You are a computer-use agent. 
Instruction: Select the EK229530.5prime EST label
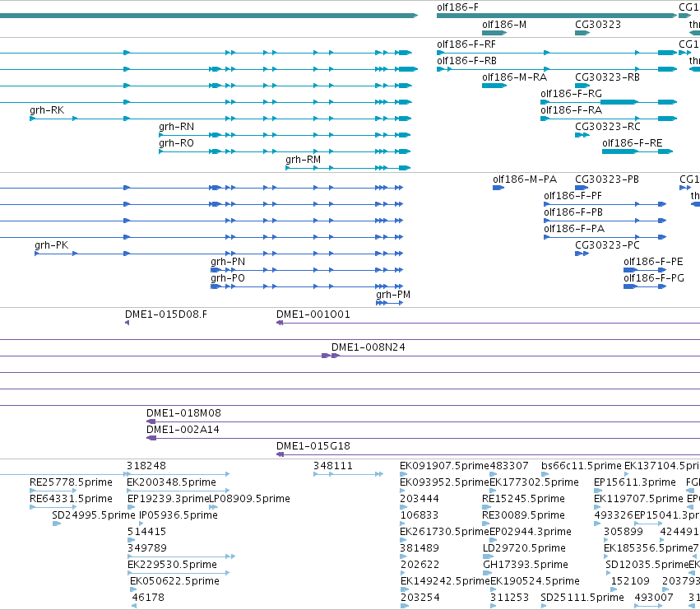coord(172,565)
